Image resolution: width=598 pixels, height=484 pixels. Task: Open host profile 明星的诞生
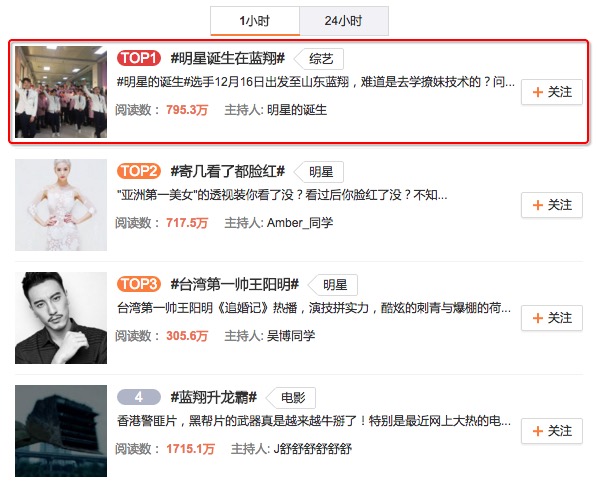[297, 110]
